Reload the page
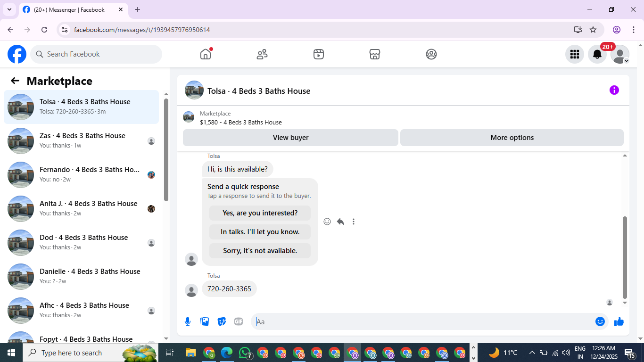644x362 pixels. tap(44, 30)
